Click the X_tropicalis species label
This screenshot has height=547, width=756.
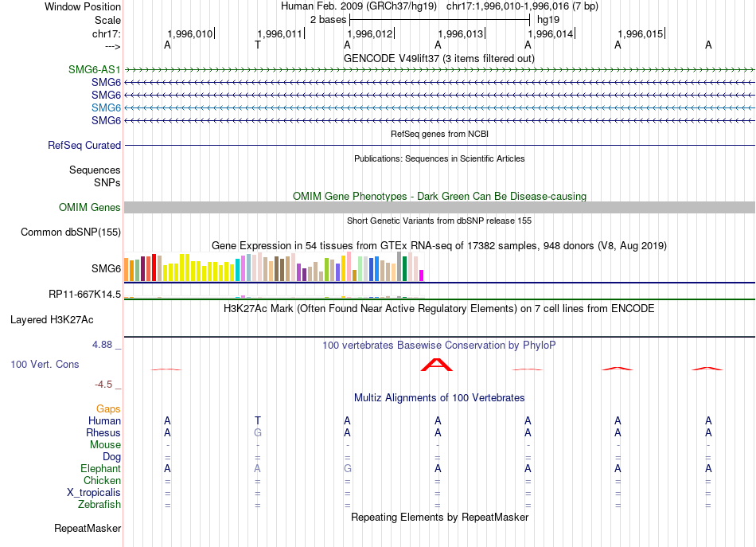point(94,493)
